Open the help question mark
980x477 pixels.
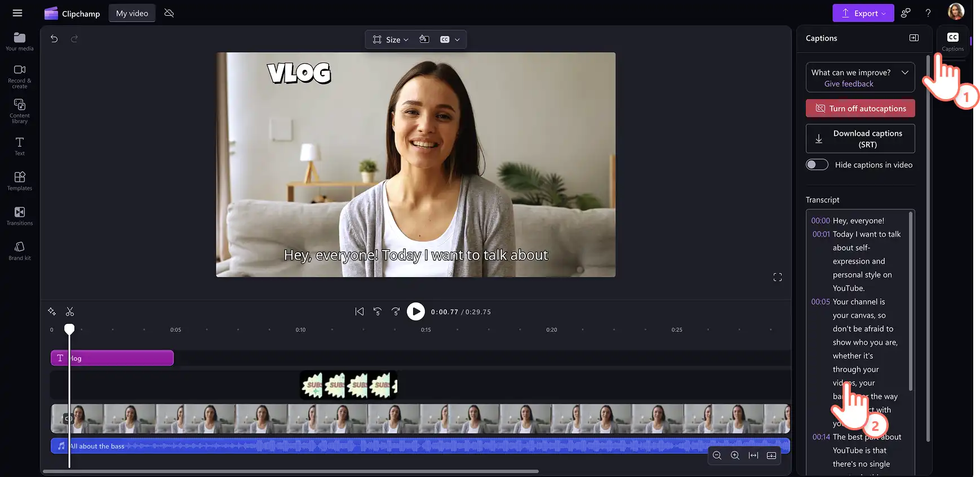click(x=928, y=13)
